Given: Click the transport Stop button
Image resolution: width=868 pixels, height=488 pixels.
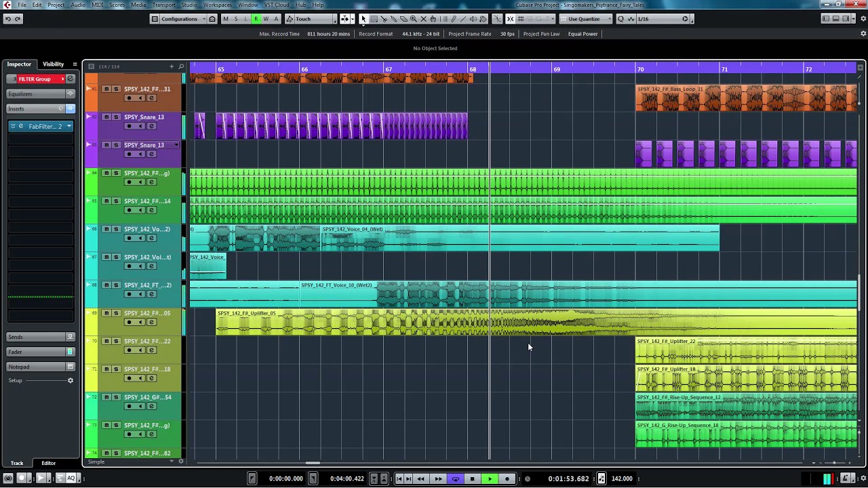Looking at the screenshot, I should (472, 479).
